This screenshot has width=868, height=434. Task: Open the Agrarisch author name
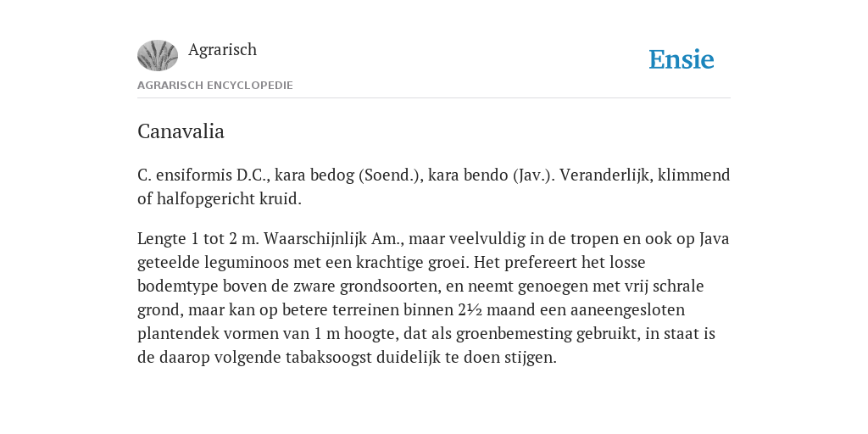[223, 49]
